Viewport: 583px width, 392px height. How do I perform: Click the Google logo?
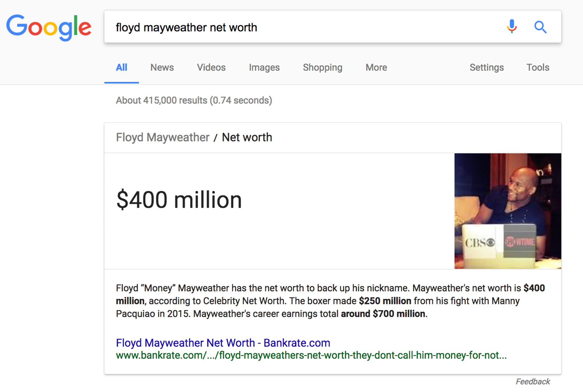49,27
